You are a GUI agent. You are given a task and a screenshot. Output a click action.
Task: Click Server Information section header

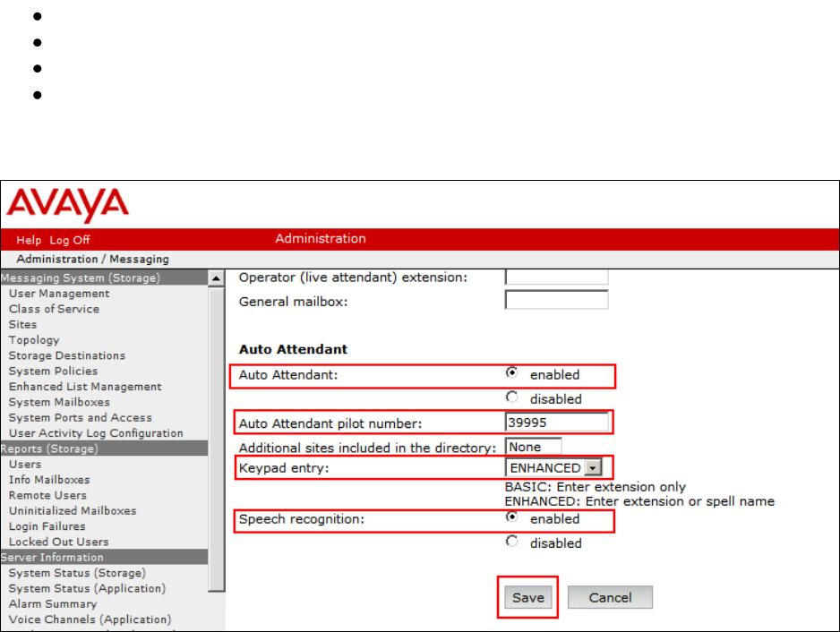click(104, 557)
